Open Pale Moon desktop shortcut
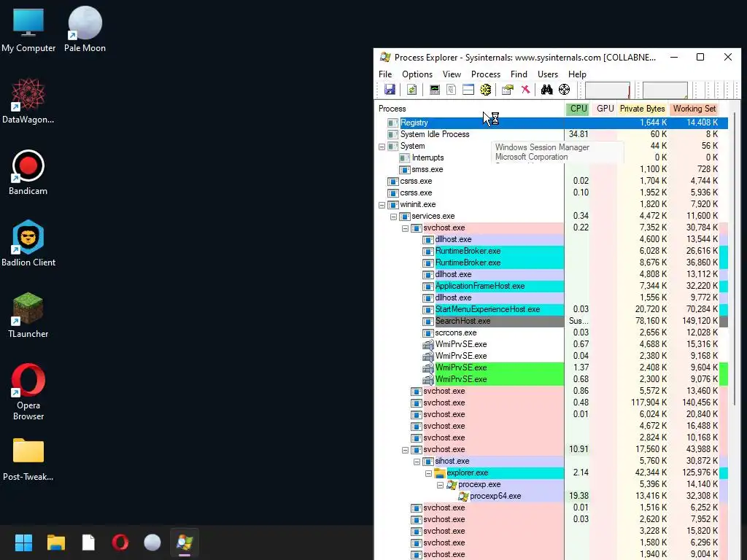Viewport: 747px width, 560px height. tap(85, 29)
